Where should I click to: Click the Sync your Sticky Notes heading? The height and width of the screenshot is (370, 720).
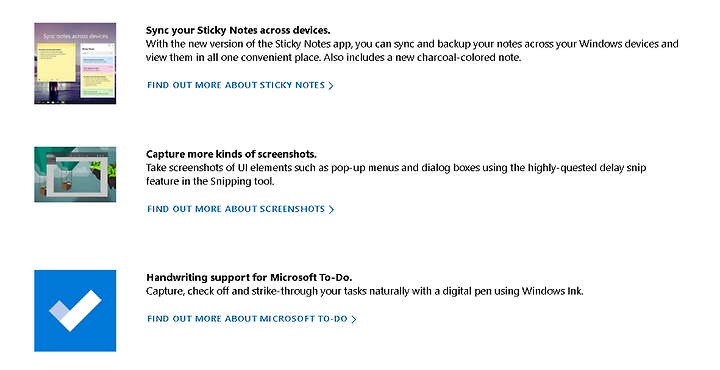tap(238, 30)
